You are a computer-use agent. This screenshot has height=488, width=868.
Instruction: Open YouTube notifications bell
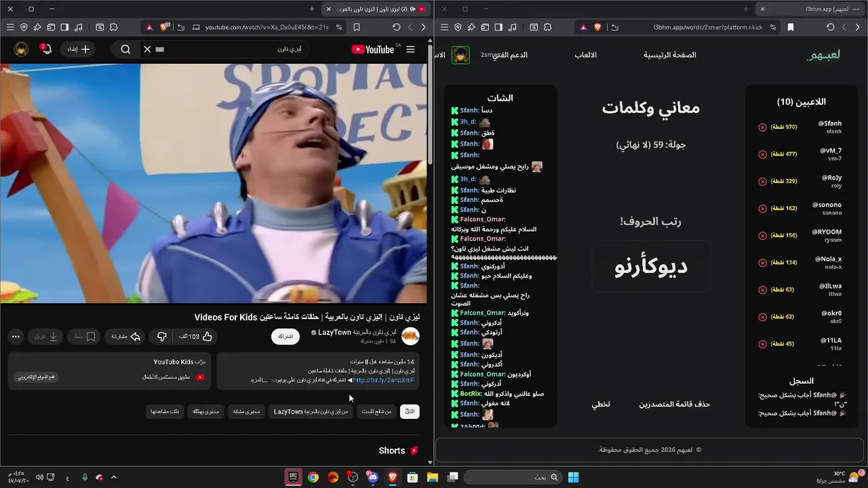pyautogui.click(x=45, y=49)
